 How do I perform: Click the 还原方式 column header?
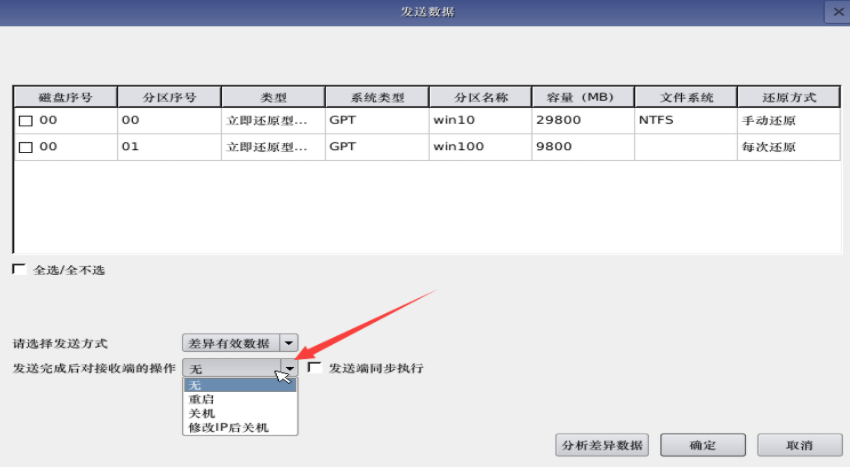click(x=788, y=97)
